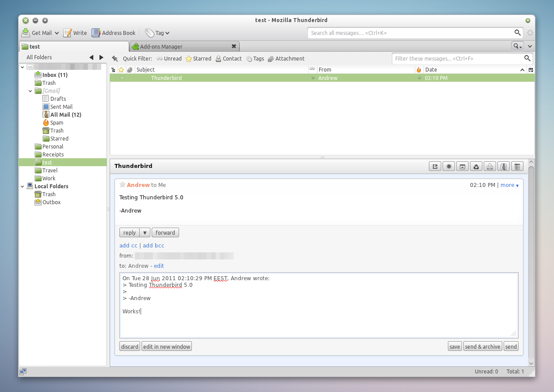Discard the quick reply draft

coord(130,347)
